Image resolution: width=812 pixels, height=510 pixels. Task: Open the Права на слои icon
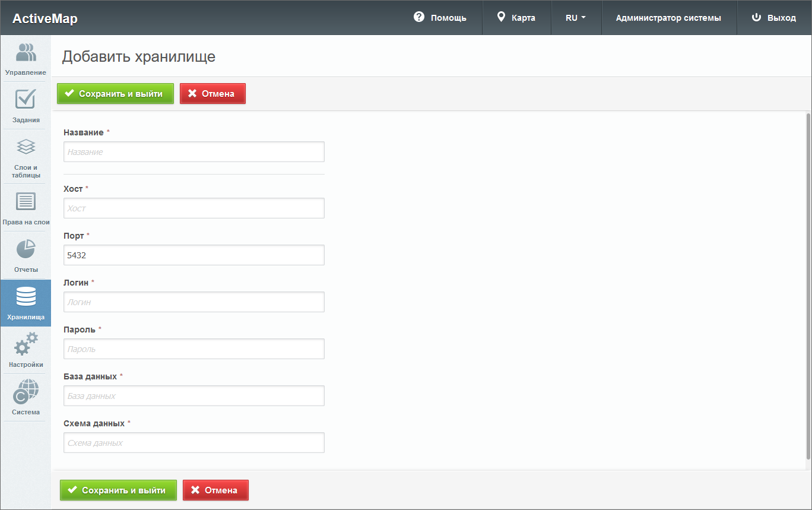26,202
